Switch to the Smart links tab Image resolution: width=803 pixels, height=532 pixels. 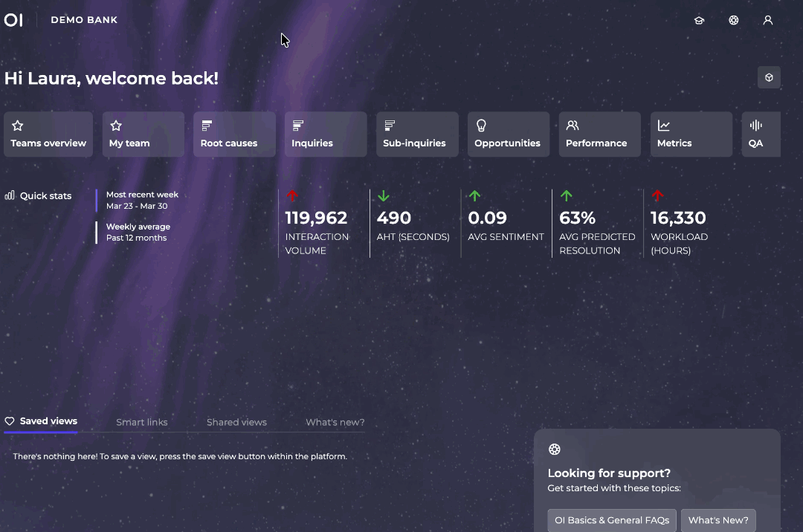click(142, 422)
